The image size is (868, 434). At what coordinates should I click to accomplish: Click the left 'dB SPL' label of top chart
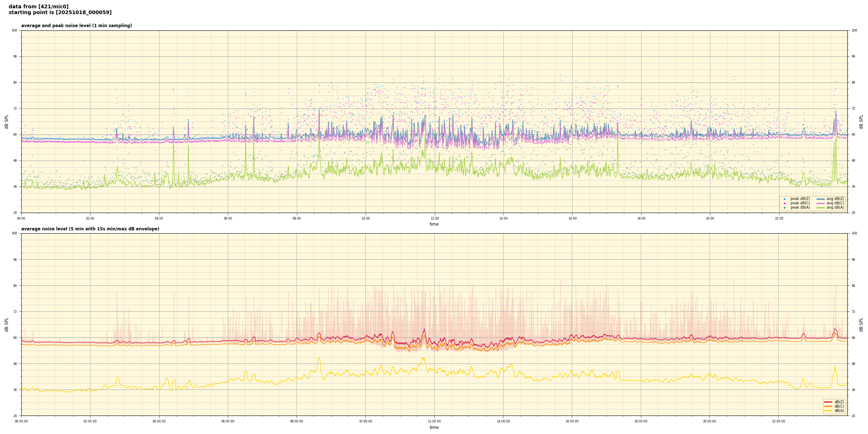7,122
